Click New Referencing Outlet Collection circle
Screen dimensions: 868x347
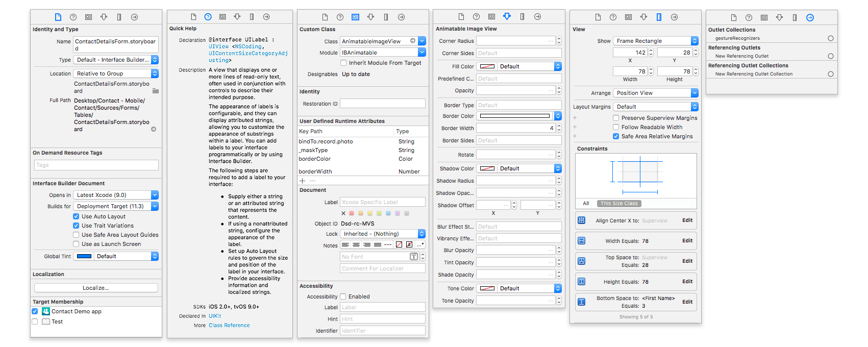coord(830,74)
